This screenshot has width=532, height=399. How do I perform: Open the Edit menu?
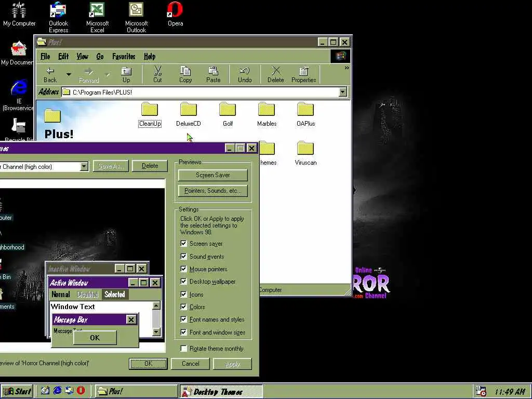tap(63, 56)
